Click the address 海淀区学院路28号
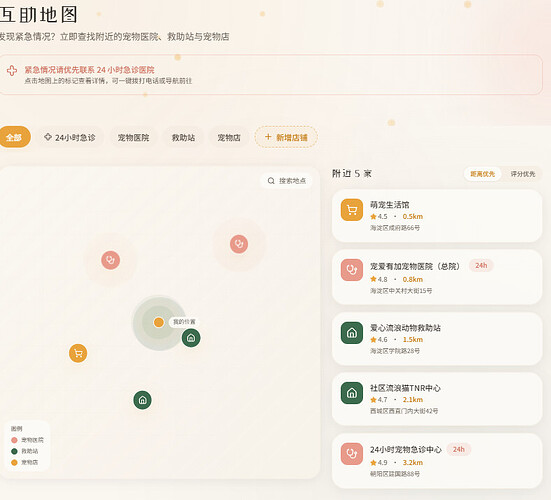551x500 pixels. (x=395, y=351)
